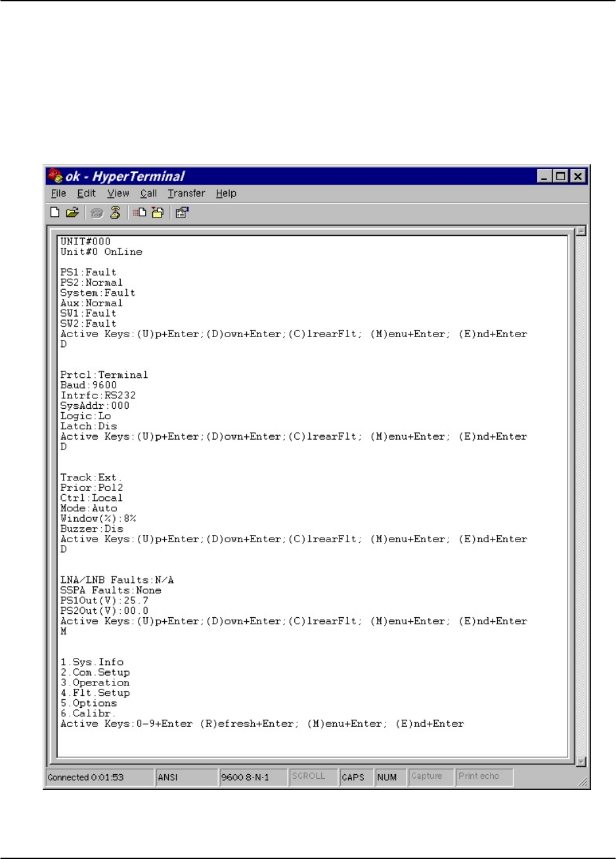
Task: Open the Transfer menu
Action: [186, 193]
